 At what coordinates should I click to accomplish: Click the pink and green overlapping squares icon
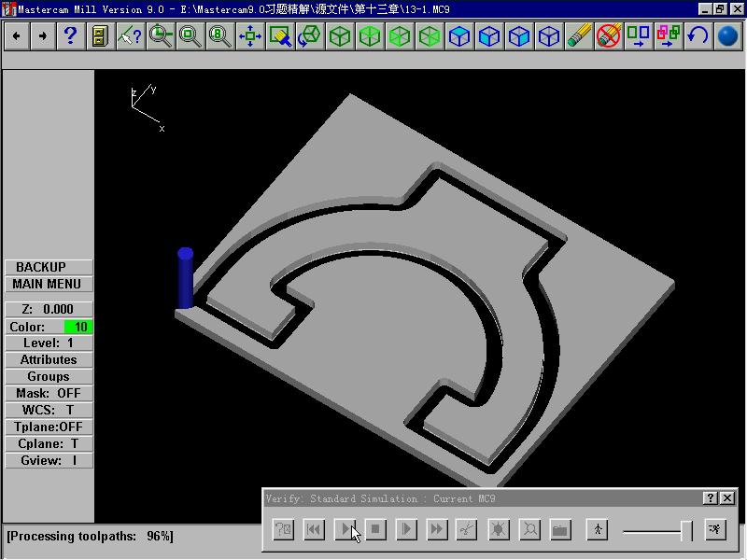point(669,35)
